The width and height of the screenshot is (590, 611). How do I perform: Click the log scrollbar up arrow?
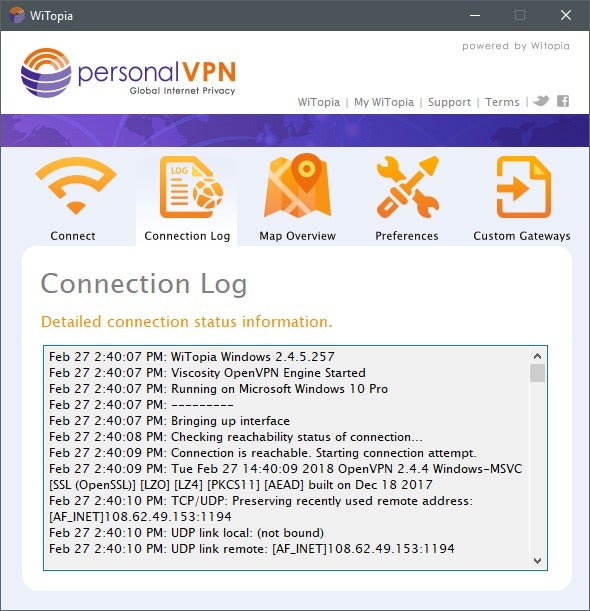pos(537,356)
